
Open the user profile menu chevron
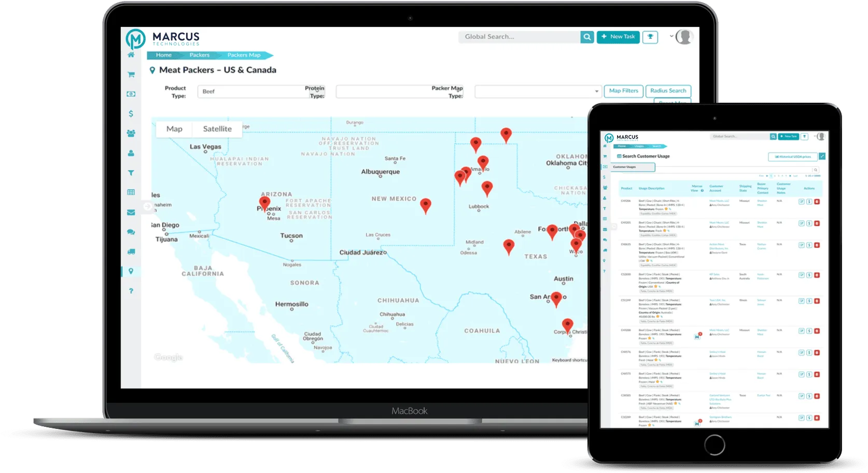click(671, 36)
